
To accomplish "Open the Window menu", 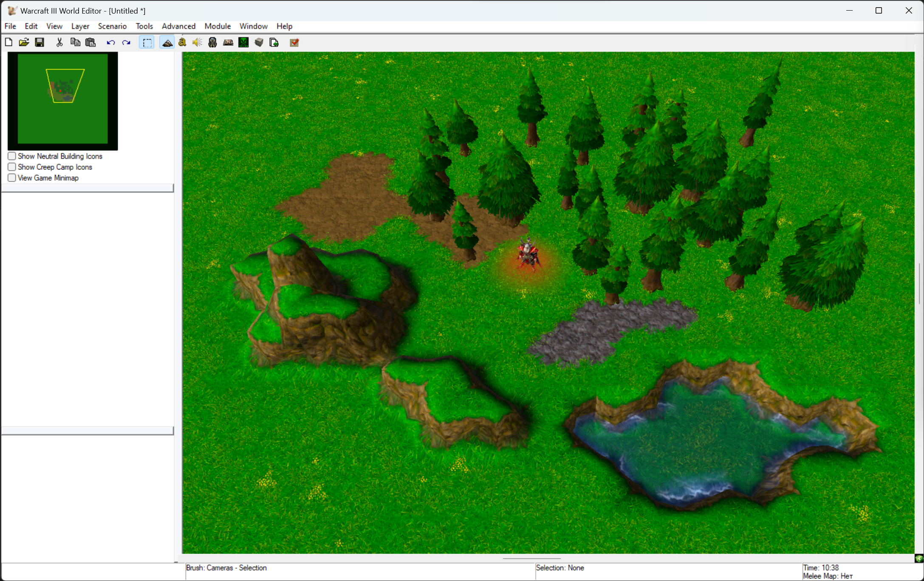I will pos(254,26).
